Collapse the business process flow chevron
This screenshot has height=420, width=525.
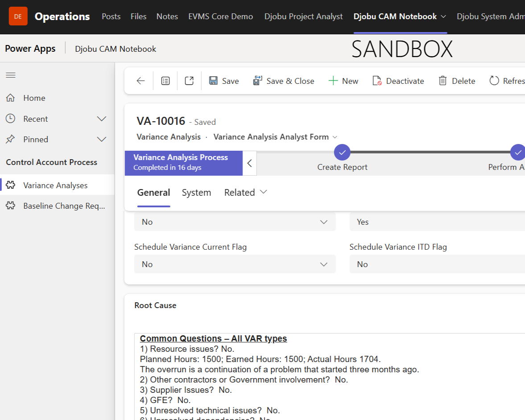pyautogui.click(x=249, y=163)
